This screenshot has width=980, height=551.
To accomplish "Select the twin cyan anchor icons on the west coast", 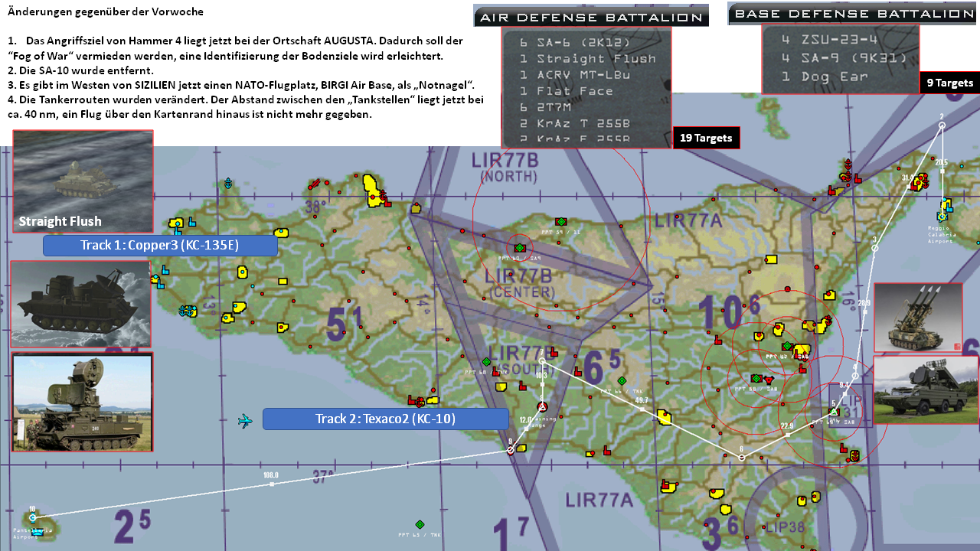I will (188, 311).
